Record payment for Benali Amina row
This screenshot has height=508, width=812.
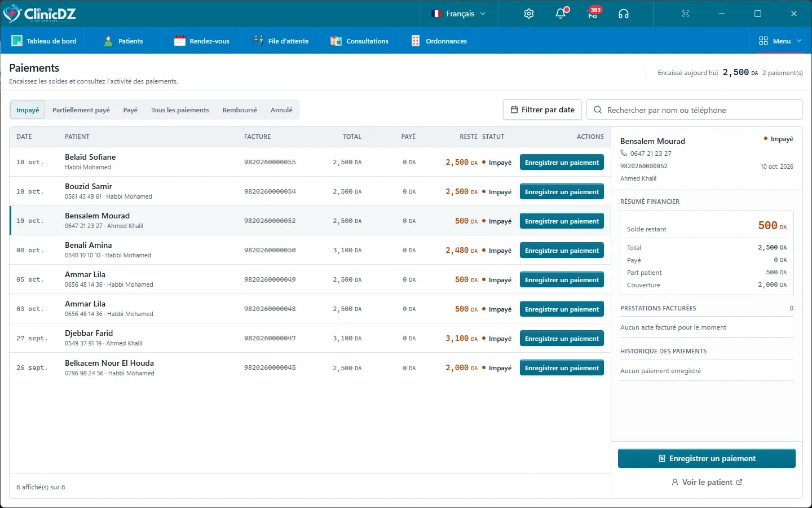click(562, 251)
